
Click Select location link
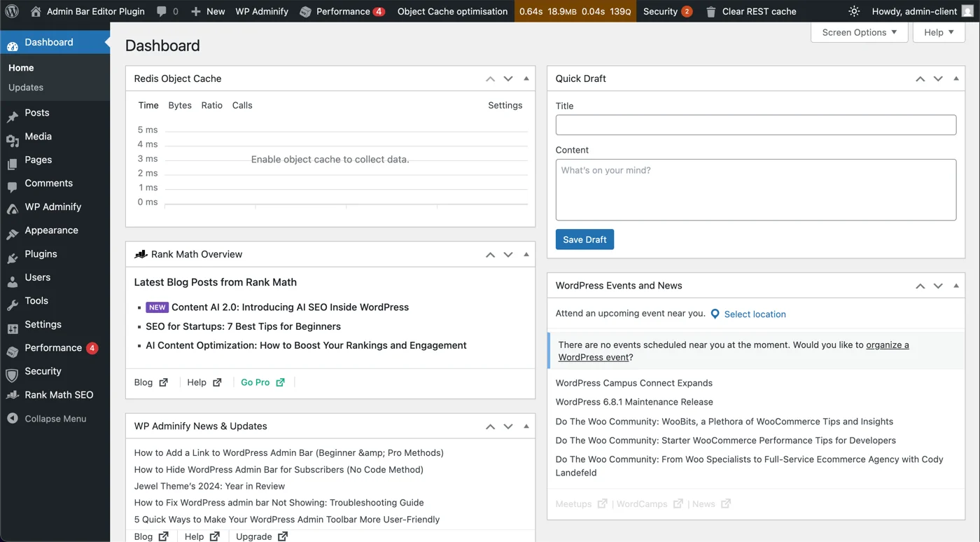(x=755, y=314)
